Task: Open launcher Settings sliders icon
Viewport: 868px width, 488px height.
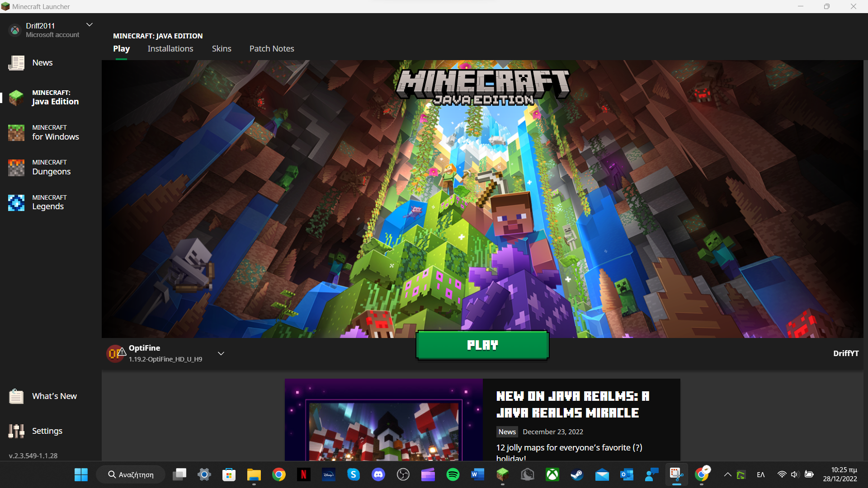Action: [16, 431]
